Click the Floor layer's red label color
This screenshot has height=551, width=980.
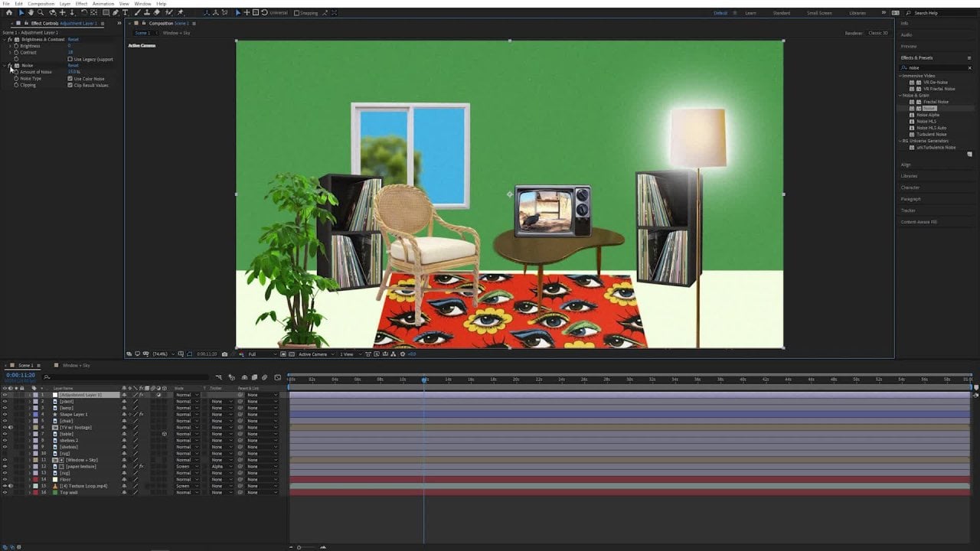[35, 480]
